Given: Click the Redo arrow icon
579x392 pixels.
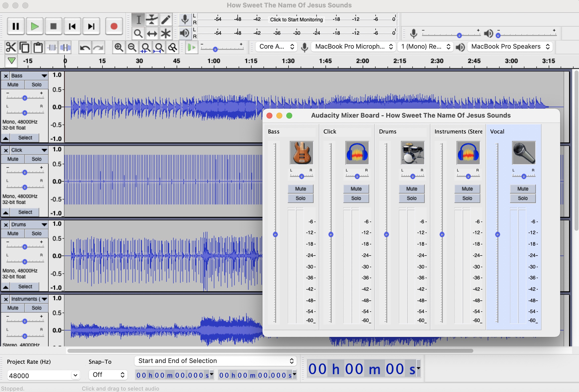Looking at the screenshot, I should pos(98,47).
